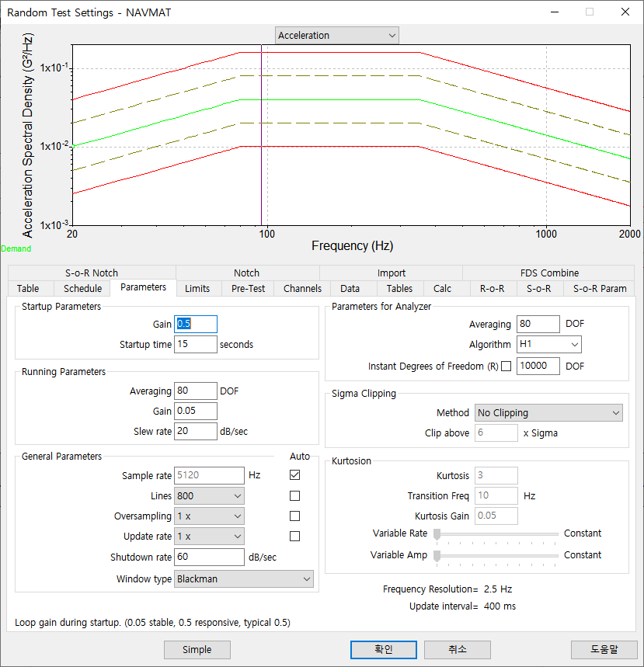Image resolution: width=644 pixels, height=667 pixels.
Task: Disable the Auto checkbox for Sample rate
Action: point(294,474)
